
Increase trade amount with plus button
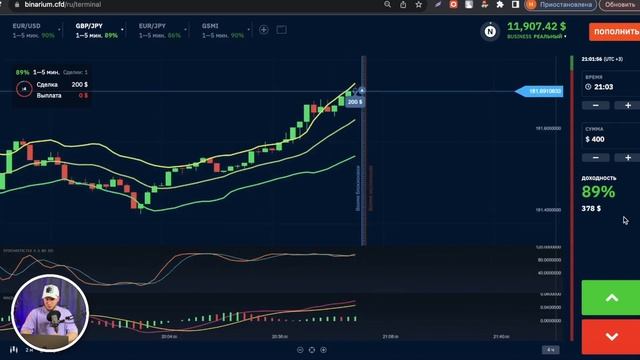click(628, 158)
